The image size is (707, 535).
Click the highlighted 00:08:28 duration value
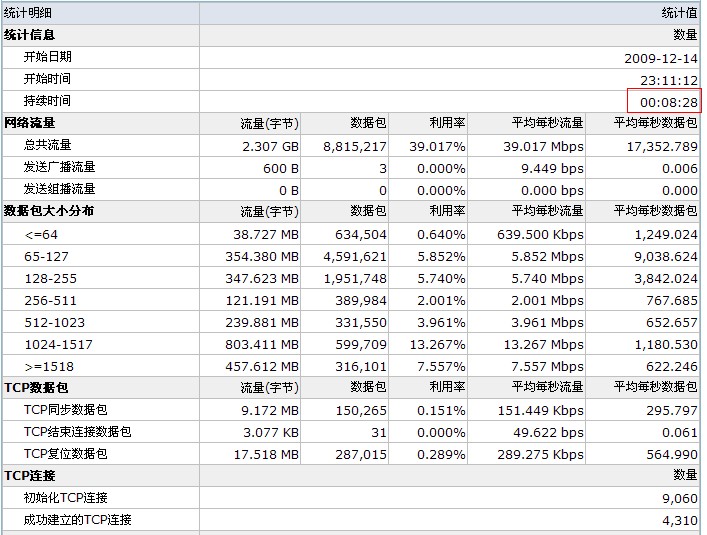click(x=668, y=102)
